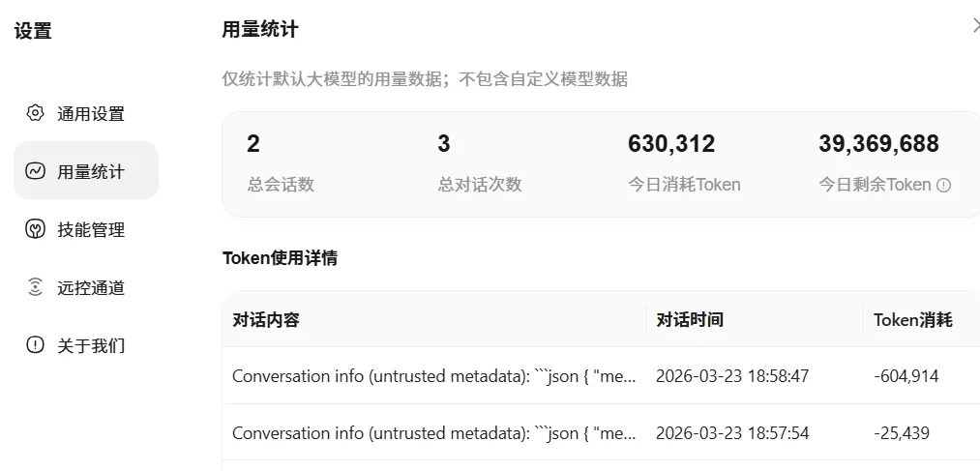
Task: Click the 630,312 今日消耗Token statistic
Action: [x=671, y=144]
